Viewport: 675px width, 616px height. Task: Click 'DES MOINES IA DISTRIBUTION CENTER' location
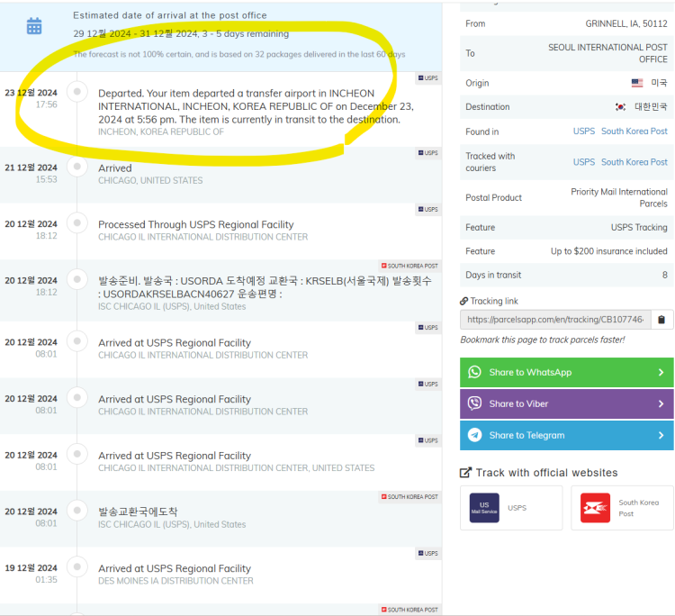pos(175,581)
